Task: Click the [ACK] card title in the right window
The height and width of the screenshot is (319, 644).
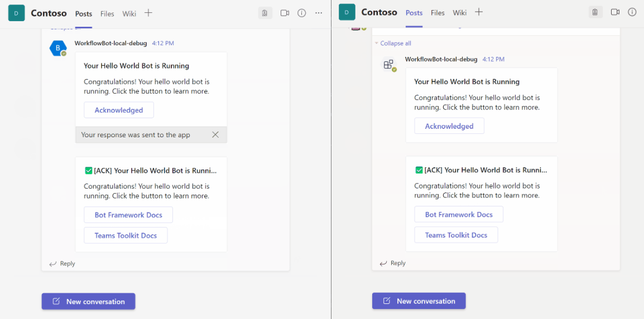Action: pyautogui.click(x=481, y=170)
